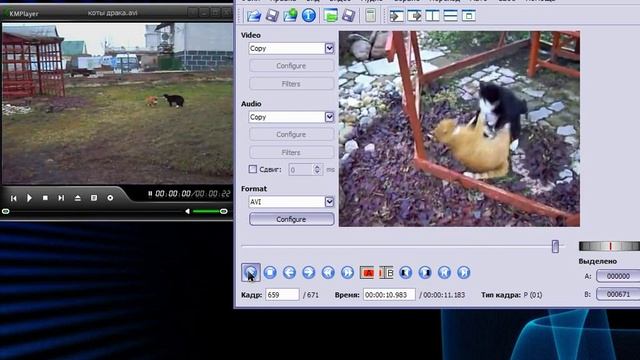This screenshot has height=360, width=640.
Task: Switch to top-bottom preview icon
Action: tap(451, 16)
